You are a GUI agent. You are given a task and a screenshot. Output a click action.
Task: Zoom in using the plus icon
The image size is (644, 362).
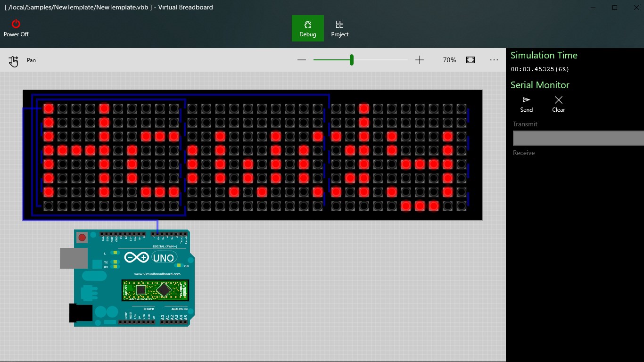pyautogui.click(x=419, y=60)
